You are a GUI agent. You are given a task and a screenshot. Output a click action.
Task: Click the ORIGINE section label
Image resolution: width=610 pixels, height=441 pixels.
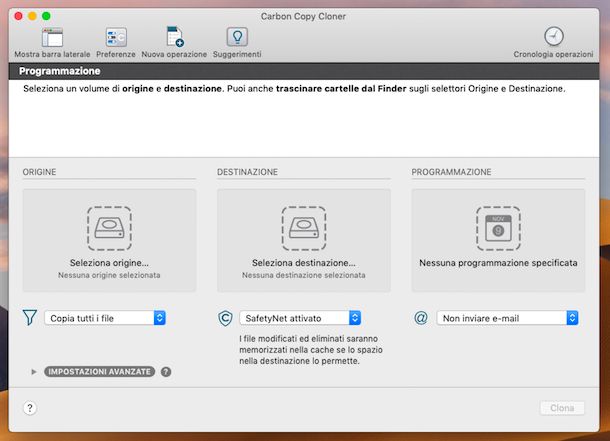click(x=39, y=172)
